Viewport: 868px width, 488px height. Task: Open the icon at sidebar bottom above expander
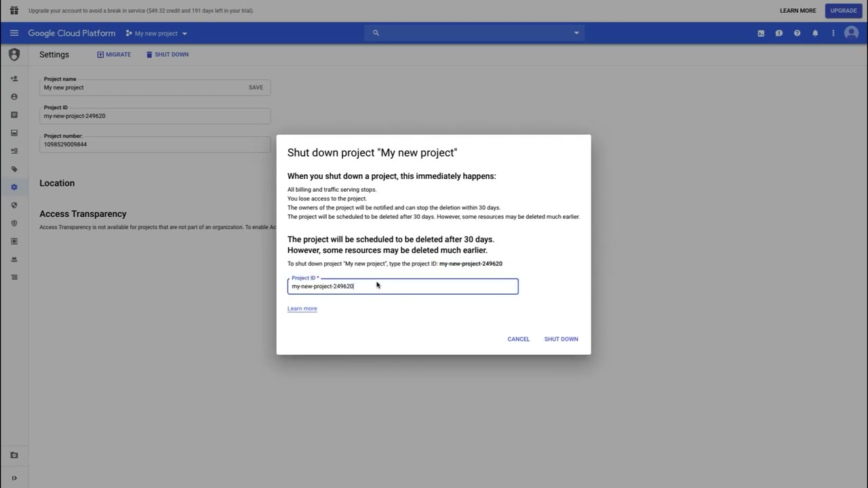coord(14,455)
